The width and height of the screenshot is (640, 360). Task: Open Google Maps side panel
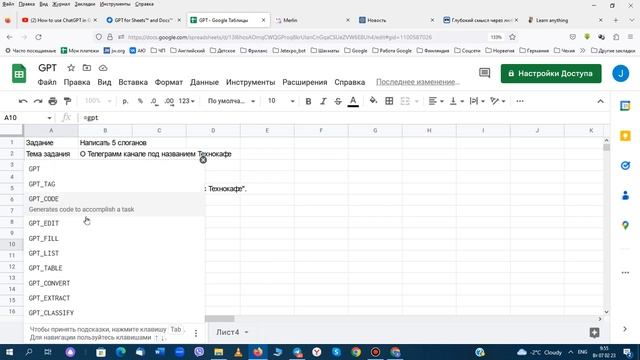(625, 225)
